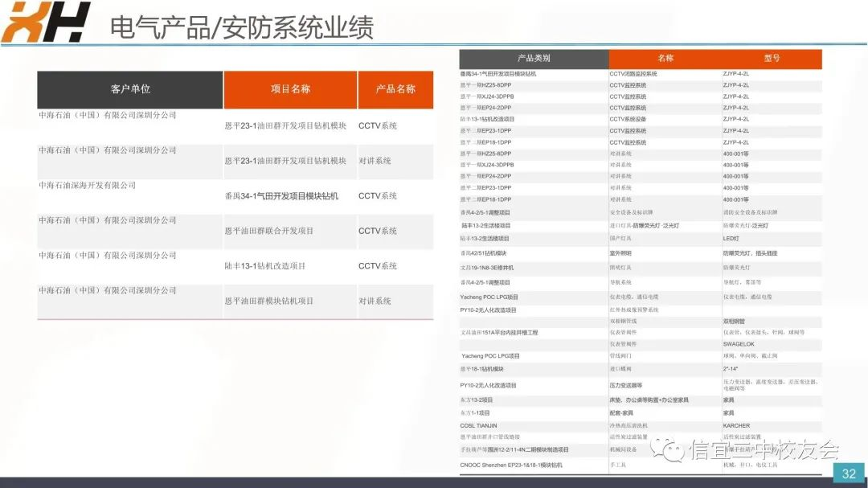This screenshot has height=488, width=868.
Task: Click the orange and black XH logo
Action: click(x=45, y=23)
